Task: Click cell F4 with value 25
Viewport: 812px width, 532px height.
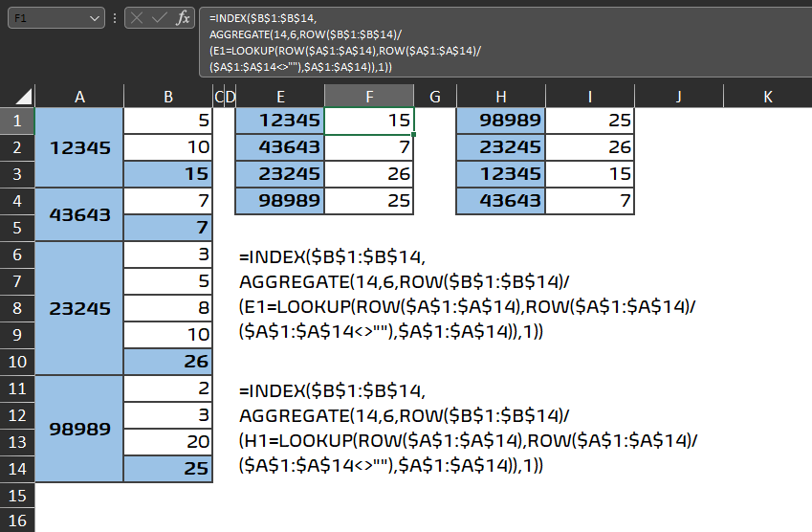Action: click(369, 201)
